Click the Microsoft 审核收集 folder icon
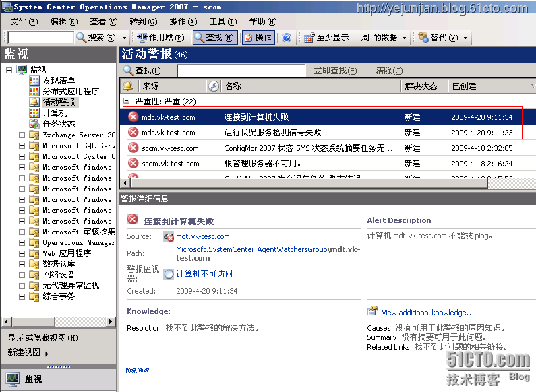The height and width of the screenshot is (392, 536). pyautogui.click(x=34, y=232)
